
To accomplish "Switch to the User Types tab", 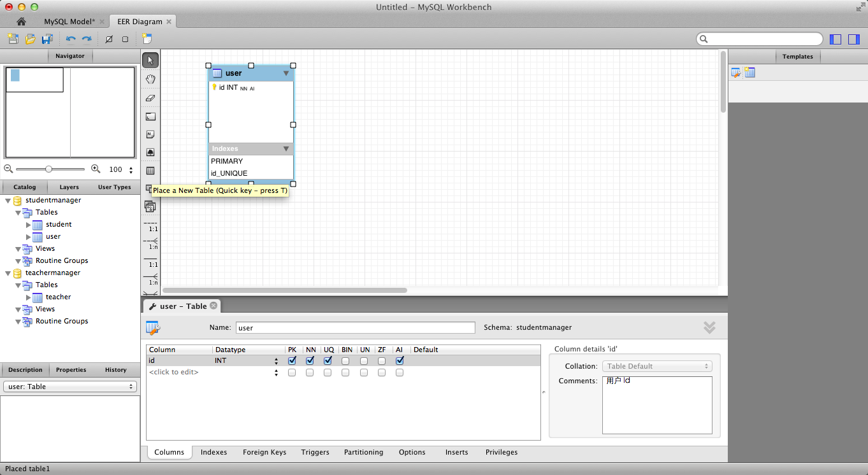I will pyautogui.click(x=115, y=187).
